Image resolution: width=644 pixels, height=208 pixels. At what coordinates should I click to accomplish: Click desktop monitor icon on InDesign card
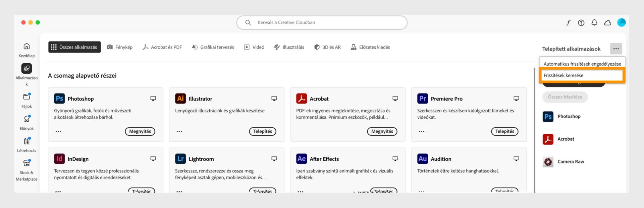[153, 159]
